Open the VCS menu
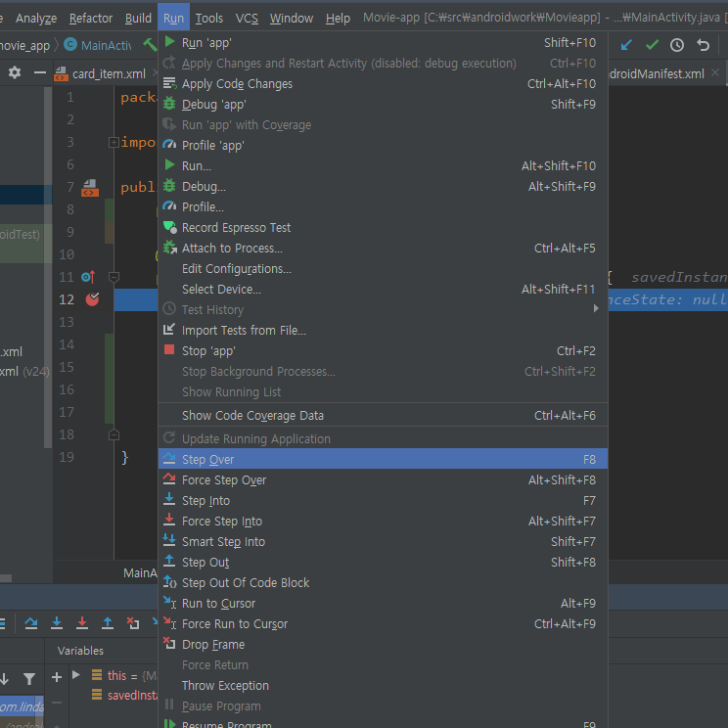 247,19
